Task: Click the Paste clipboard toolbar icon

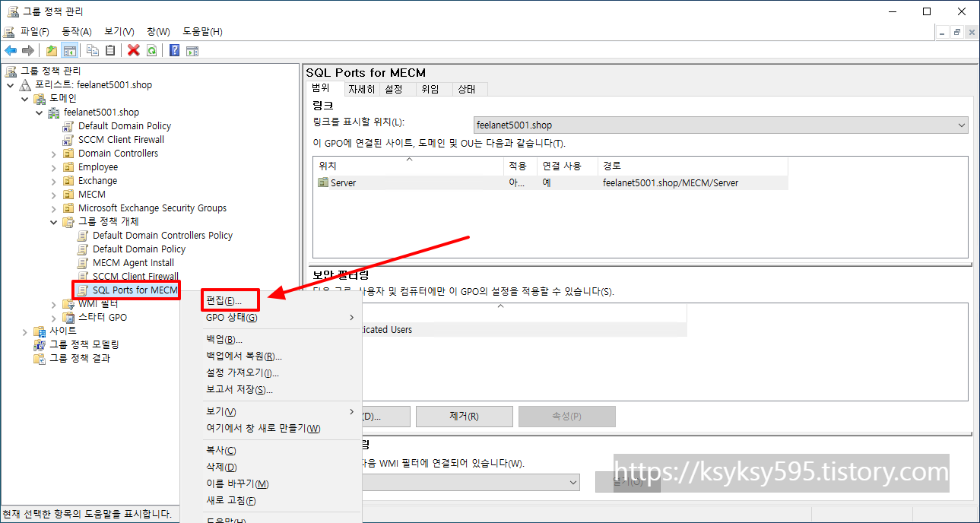Action: tap(110, 50)
